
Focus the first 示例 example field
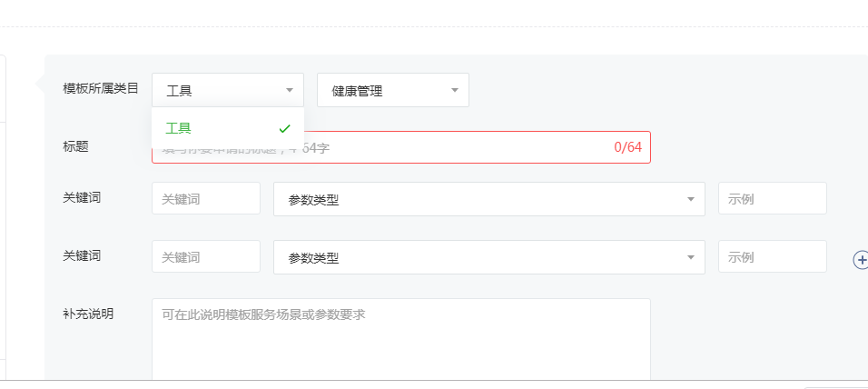coord(772,199)
